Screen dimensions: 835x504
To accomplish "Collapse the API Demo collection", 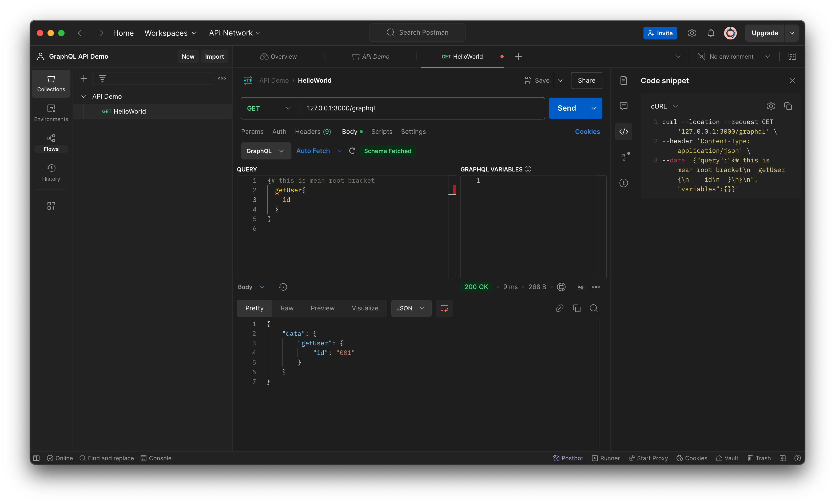I will [84, 96].
